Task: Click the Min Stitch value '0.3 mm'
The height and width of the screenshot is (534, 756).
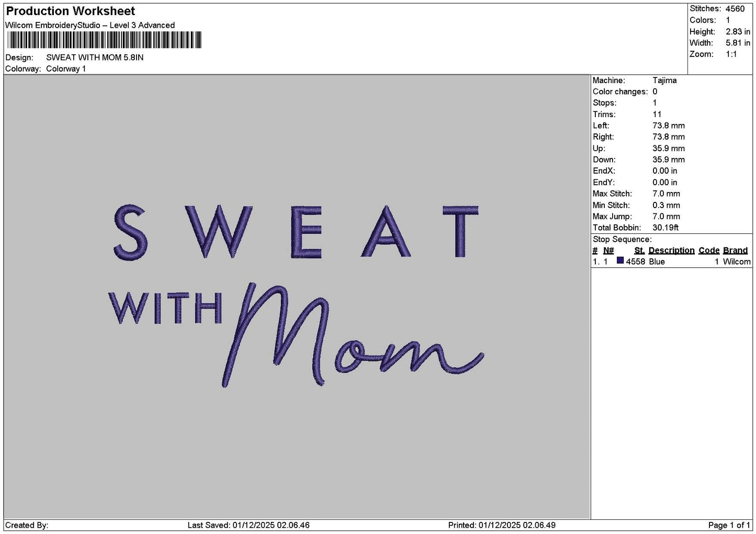Action: 666,206
